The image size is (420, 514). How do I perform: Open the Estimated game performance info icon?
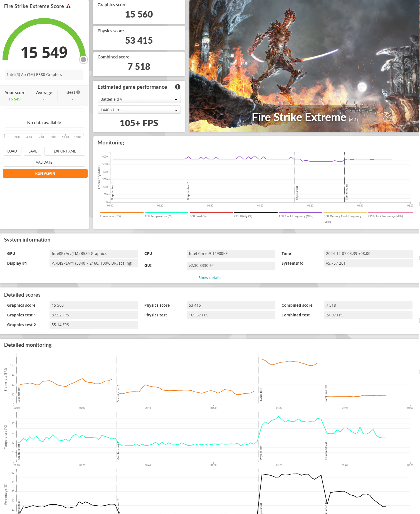click(x=177, y=87)
